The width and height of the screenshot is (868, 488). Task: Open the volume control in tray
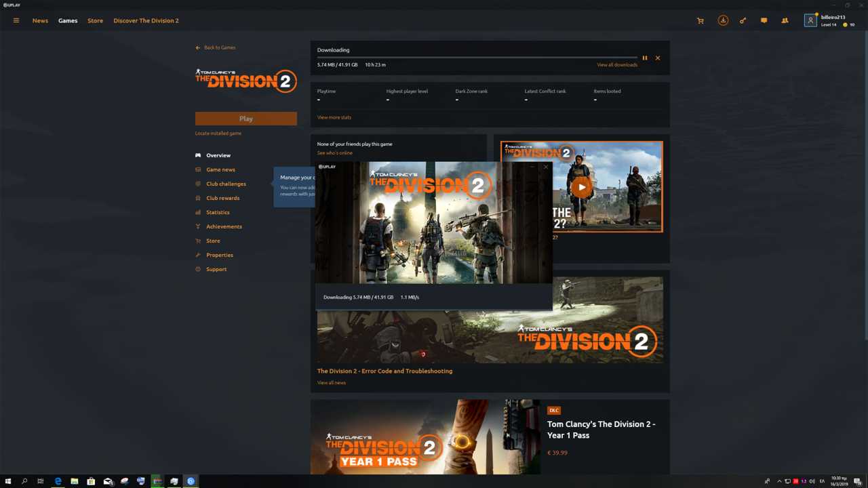812,481
